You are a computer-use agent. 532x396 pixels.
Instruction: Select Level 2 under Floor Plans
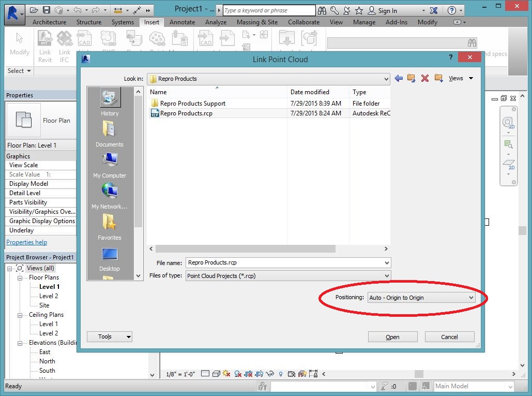point(49,296)
